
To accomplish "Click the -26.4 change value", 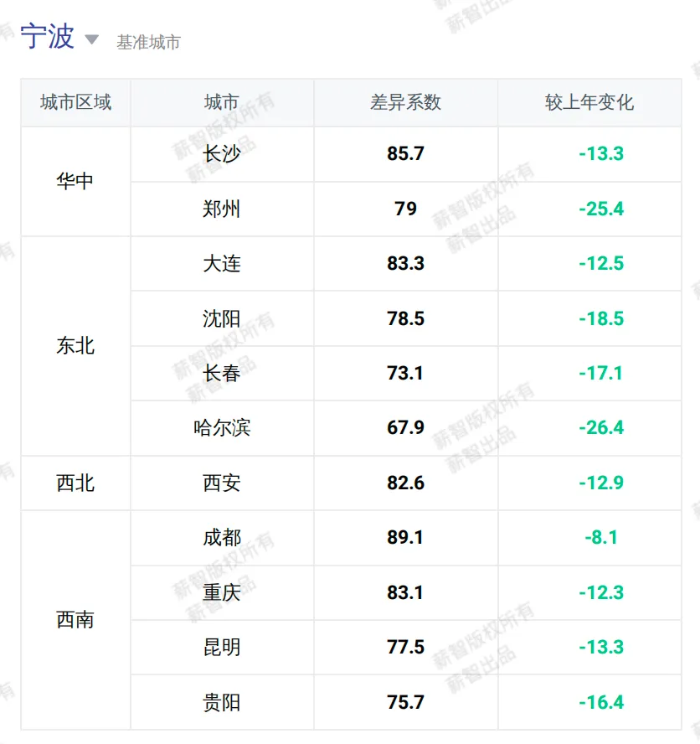I will [x=601, y=427].
